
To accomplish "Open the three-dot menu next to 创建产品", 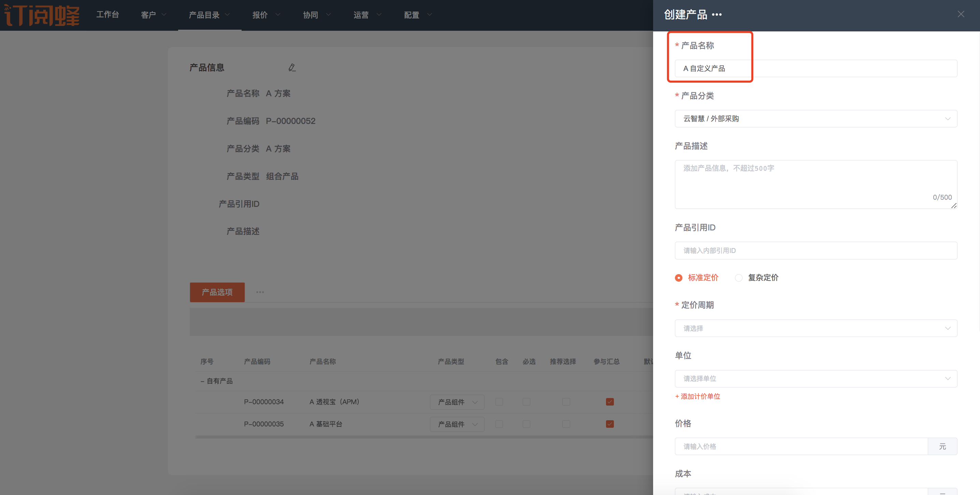I will coord(717,15).
